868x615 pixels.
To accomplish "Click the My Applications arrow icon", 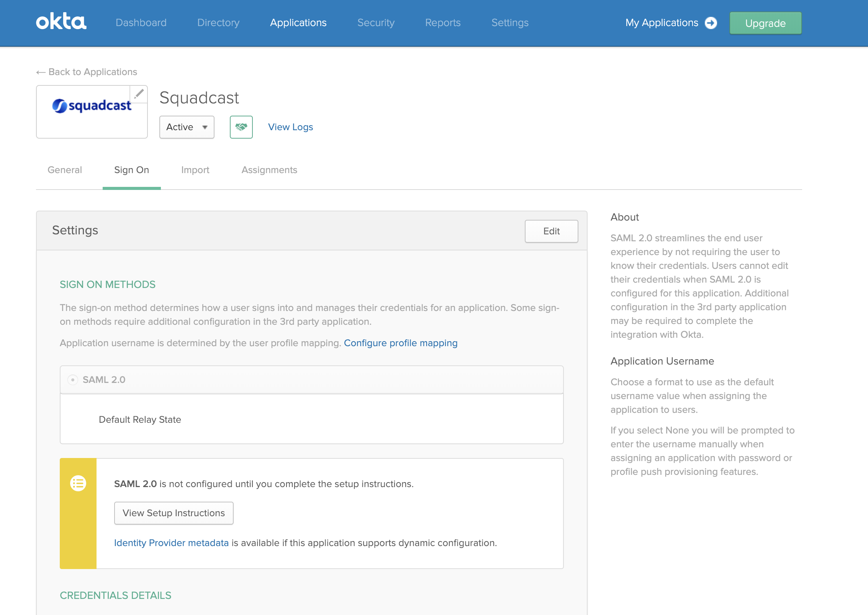I will 711,23.
